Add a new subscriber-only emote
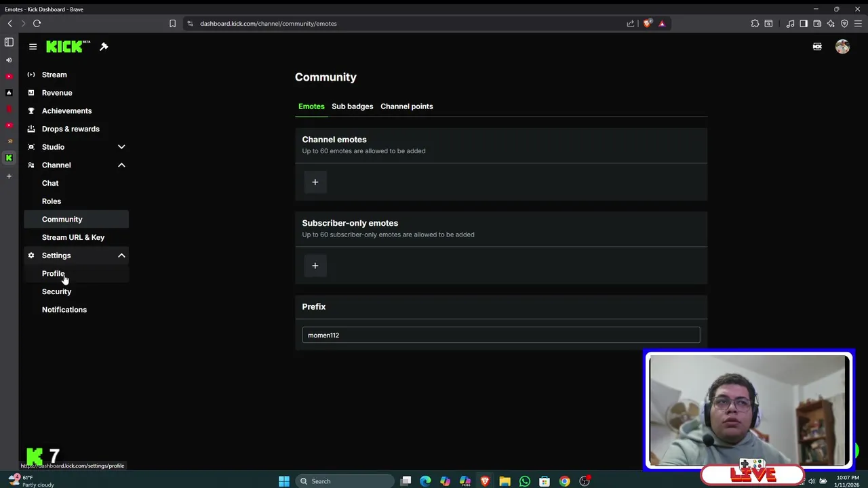The image size is (868, 488). 315,266
